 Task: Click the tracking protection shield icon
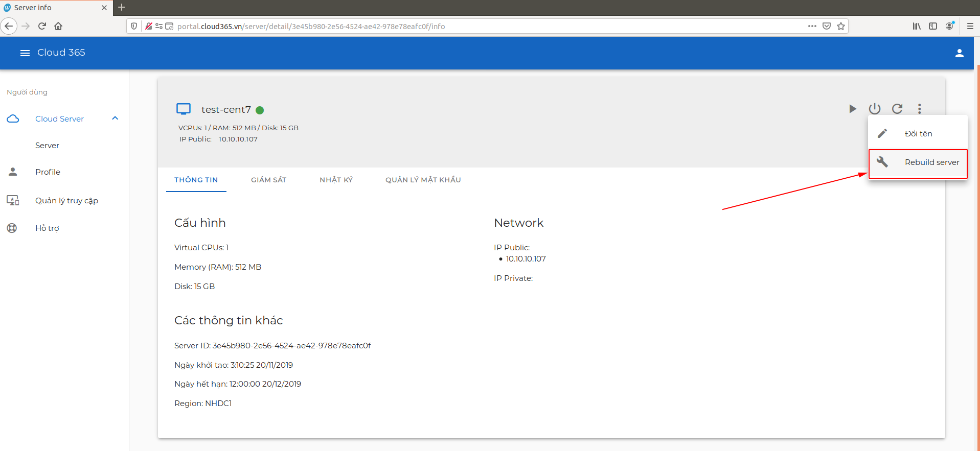pos(134,26)
